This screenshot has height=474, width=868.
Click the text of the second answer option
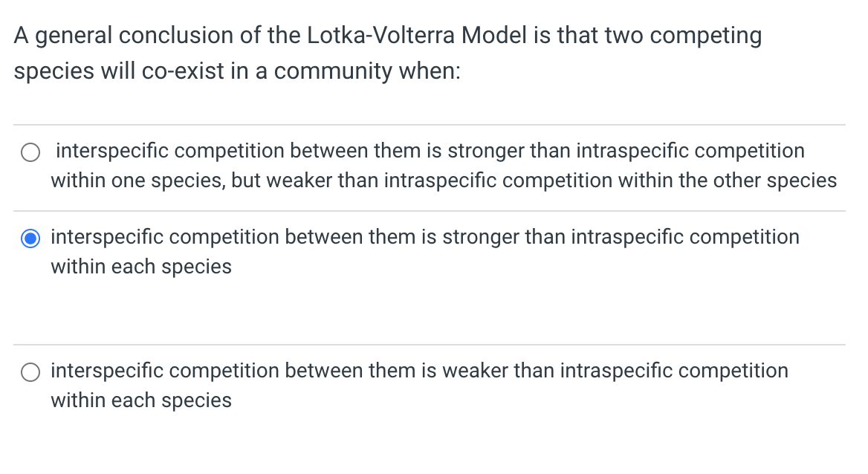click(424, 251)
